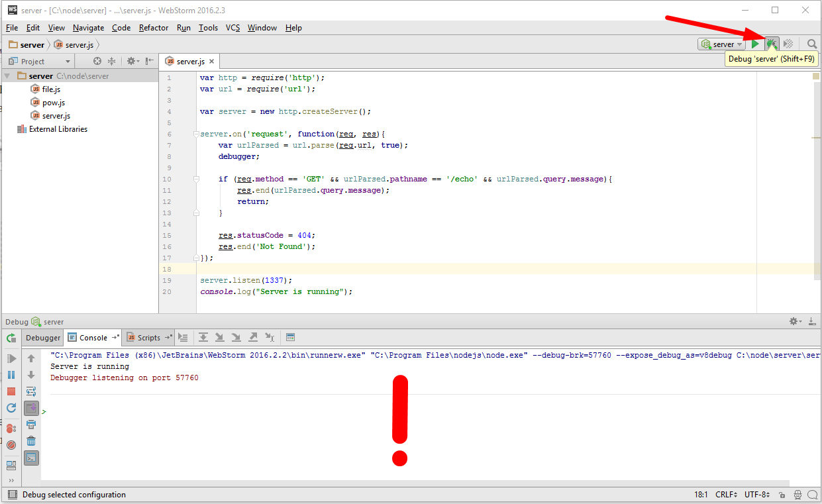Click the Rerun 'server' icon in debug panel

(x=11, y=338)
